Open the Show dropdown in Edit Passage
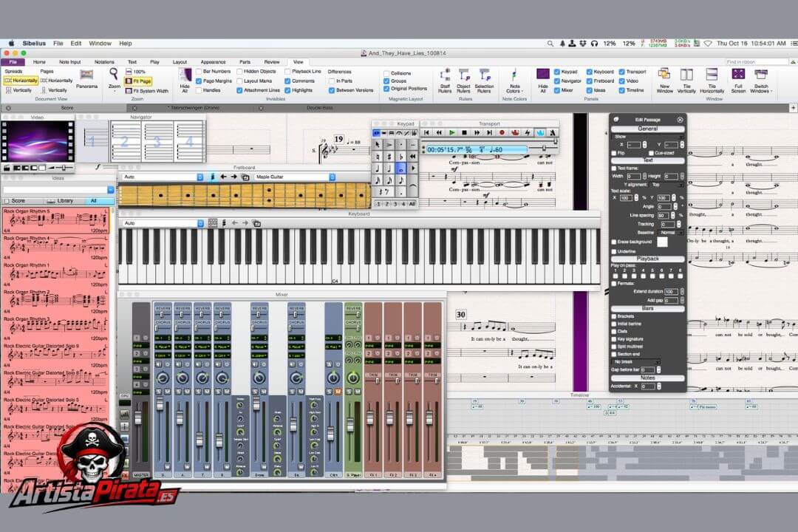The image size is (798, 532). [647, 137]
